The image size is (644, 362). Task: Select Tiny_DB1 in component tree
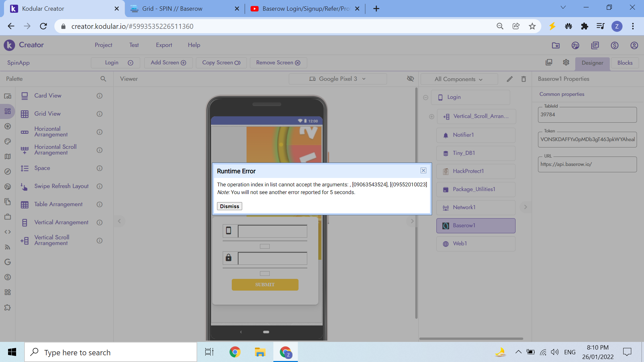click(476, 153)
